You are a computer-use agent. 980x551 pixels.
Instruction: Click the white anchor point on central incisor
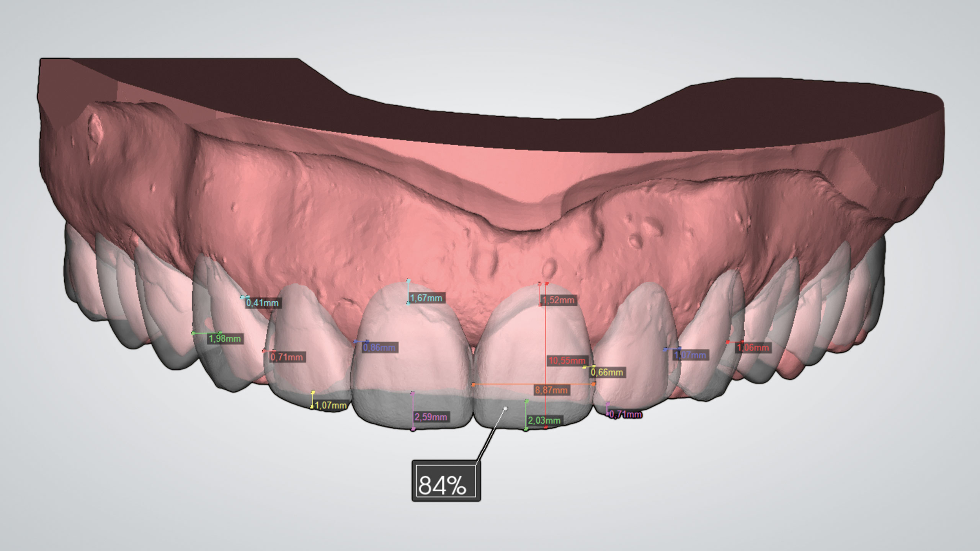(505, 409)
